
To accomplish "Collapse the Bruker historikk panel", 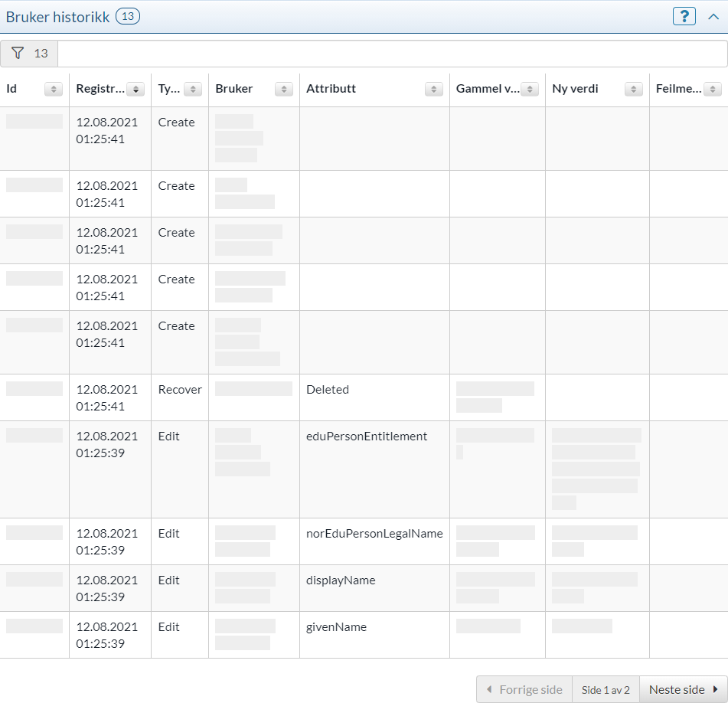I will click(713, 16).
